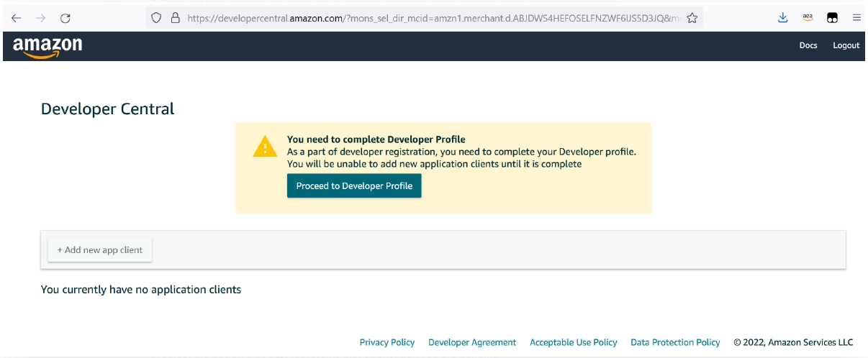The image size is (868, 358).
Task: Click the '© 2022, Amazon Services LLC' text
Action: (793, 342)
